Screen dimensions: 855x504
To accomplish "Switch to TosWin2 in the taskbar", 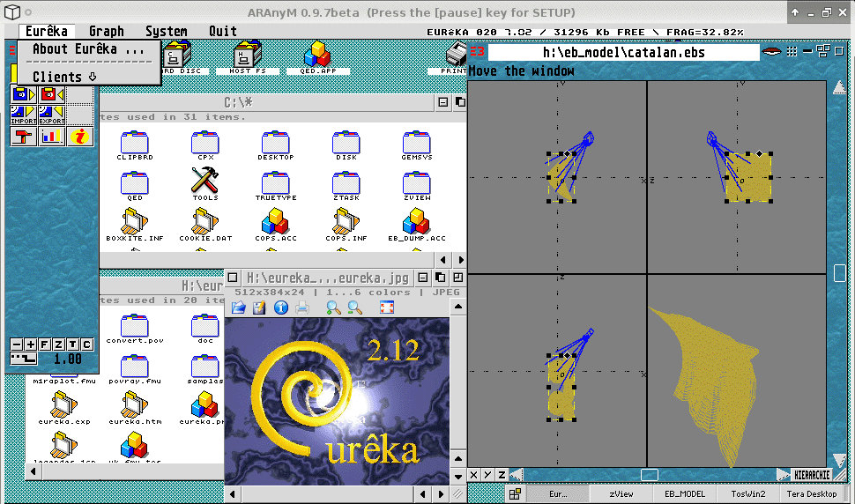I will 748,493.
